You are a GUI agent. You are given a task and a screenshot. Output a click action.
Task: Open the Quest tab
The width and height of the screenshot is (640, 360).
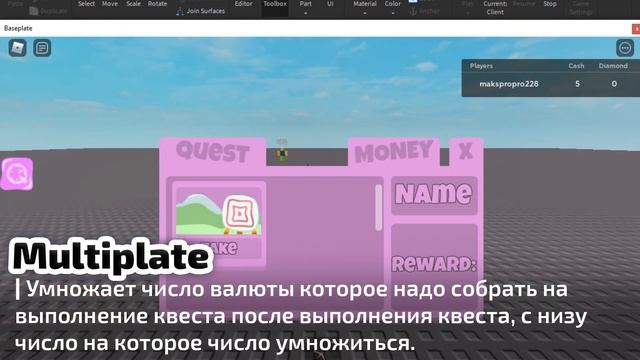[213, 152]
